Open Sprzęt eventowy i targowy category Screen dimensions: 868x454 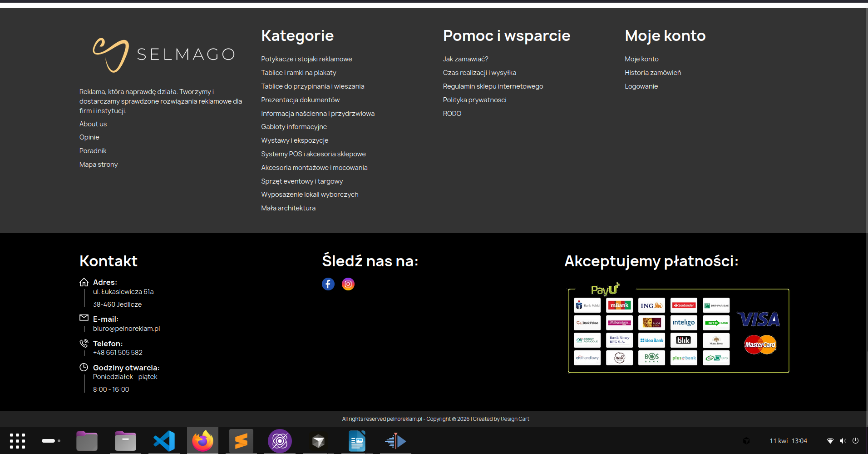(x=302, y=181)
